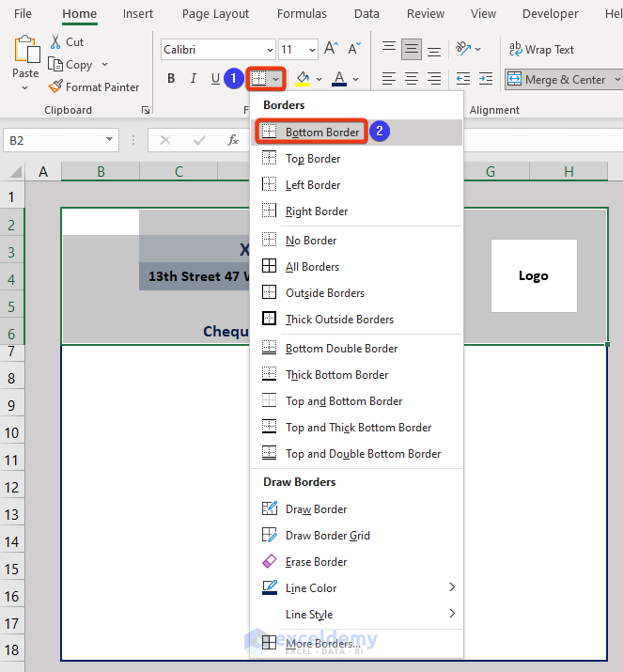Click the Orientation text angle icon
The image size is (623, 672).
click(463, 49)
